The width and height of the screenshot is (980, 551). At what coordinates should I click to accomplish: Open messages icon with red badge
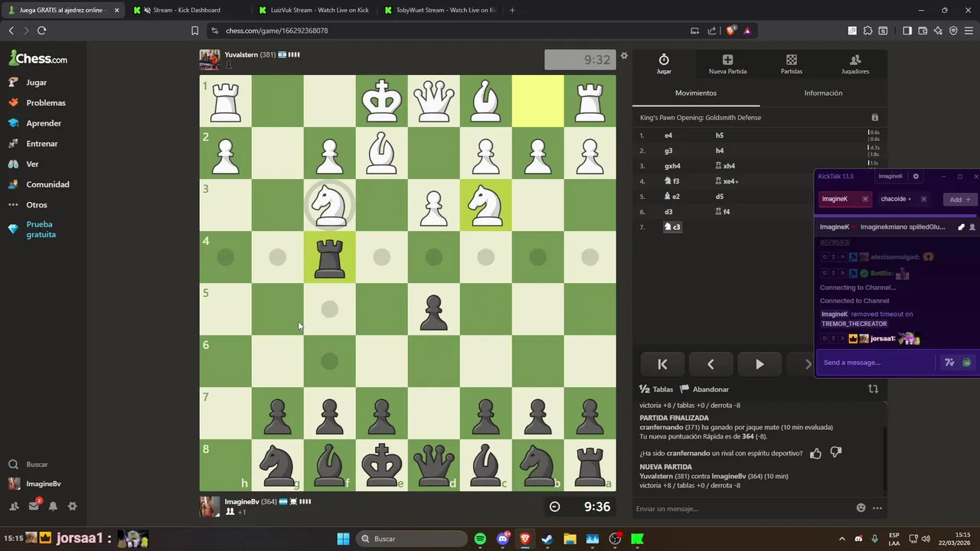[x=34, y=505]
